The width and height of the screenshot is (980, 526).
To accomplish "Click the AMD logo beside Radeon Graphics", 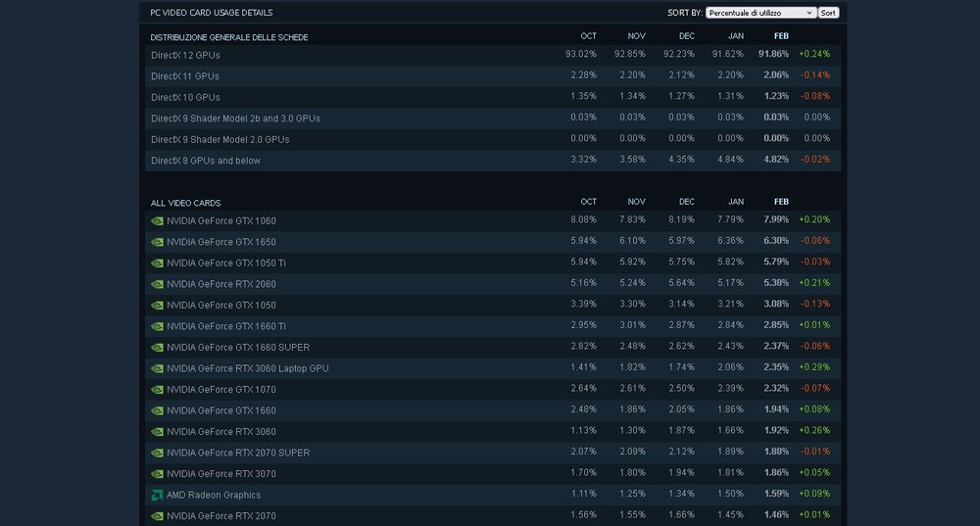I will pos(157,496).
